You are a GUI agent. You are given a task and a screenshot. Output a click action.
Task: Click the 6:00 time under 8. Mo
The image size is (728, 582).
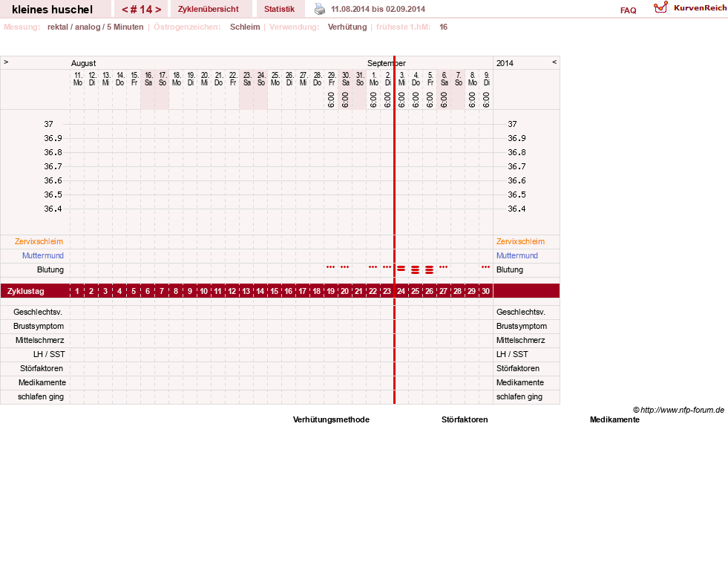472,100
